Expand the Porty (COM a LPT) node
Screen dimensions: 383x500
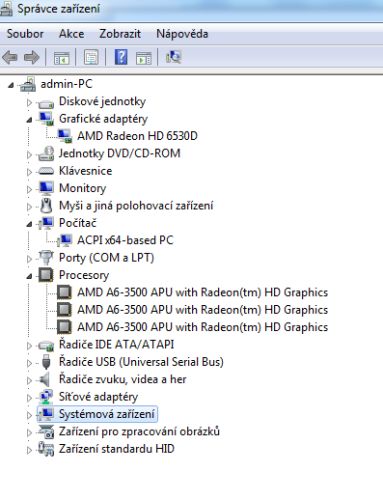pos(29,259)
